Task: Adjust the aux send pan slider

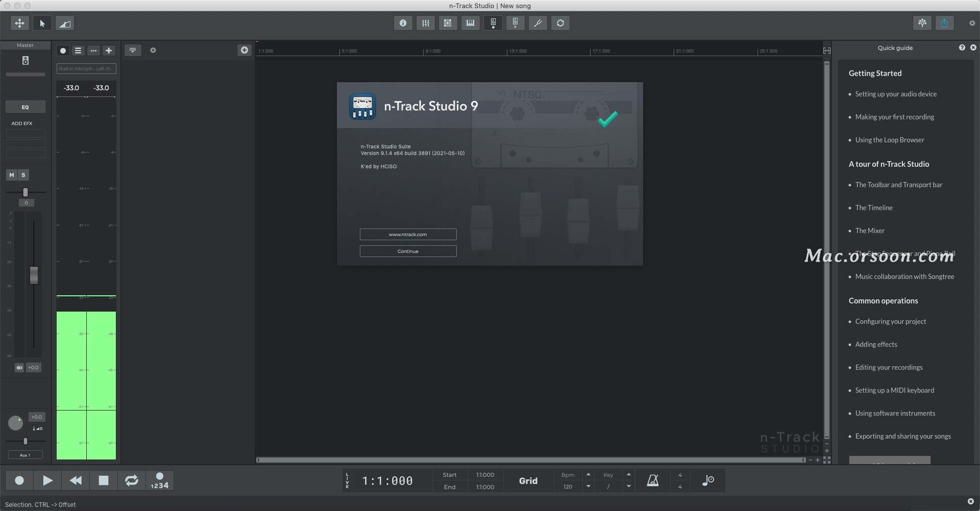Action: pos(26,441)
